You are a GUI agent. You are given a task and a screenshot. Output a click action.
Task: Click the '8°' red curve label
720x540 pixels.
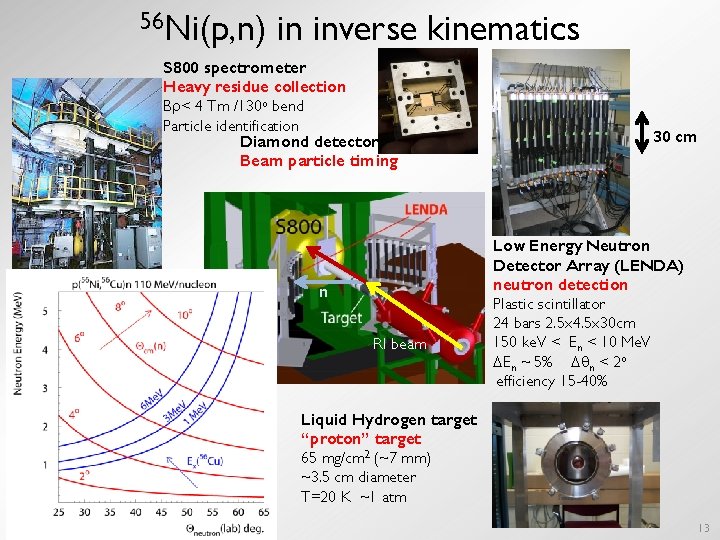pos(120,306)
